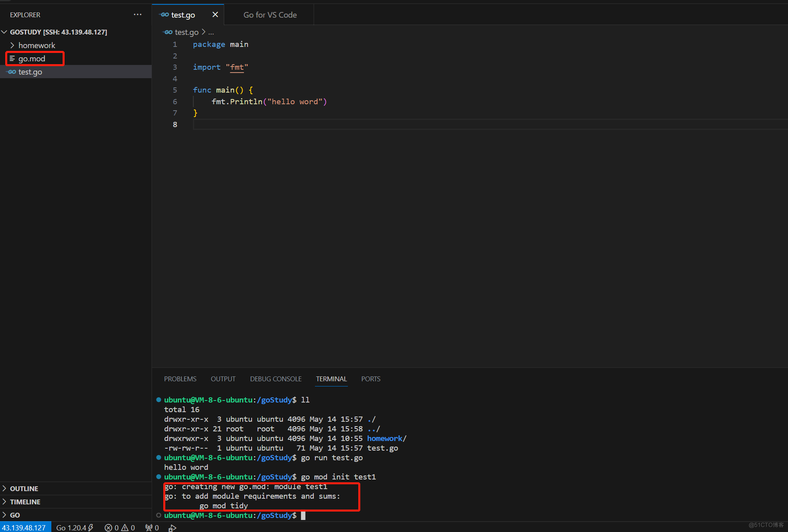This screenshot has height=532, width=788.
Task: Click the 'total 16' terminal output line
Action: tap(182, 410)
